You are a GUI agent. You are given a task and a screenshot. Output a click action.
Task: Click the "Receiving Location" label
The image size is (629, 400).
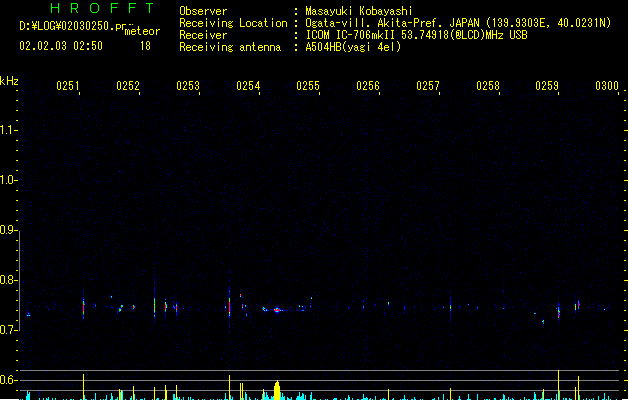pyautogui.click(x=233, y=23)
